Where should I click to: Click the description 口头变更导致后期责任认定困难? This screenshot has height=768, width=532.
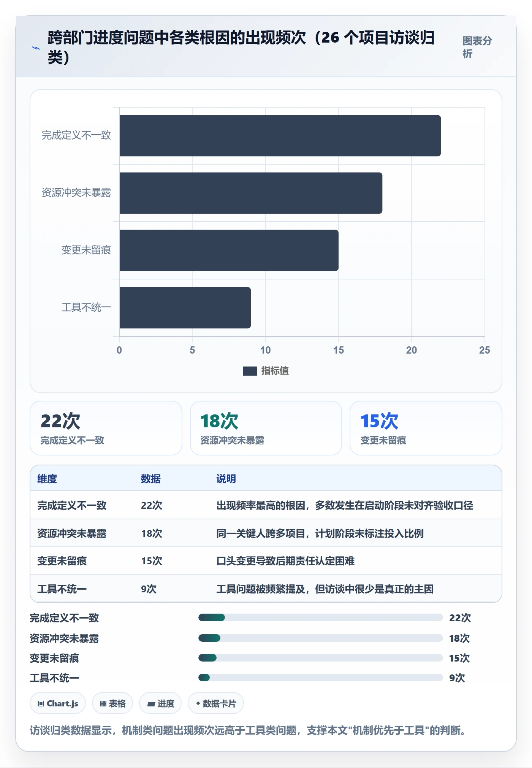coord(285,561)
